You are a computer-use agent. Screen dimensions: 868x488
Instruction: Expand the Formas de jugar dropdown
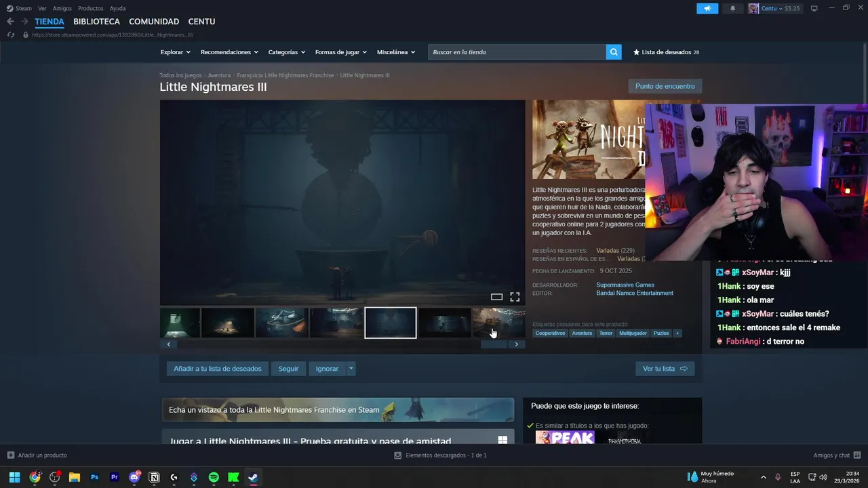click(341, 52)
